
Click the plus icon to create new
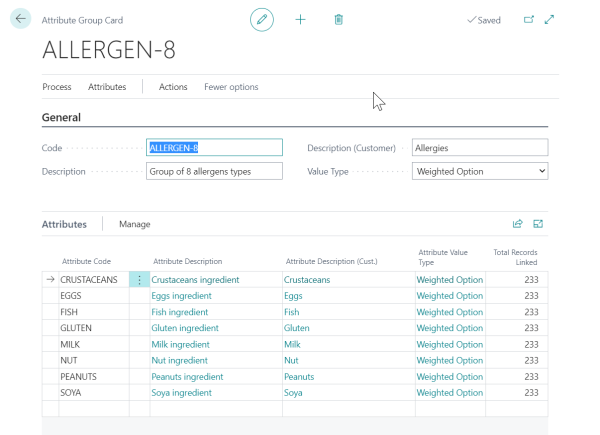tap(300, 19)
